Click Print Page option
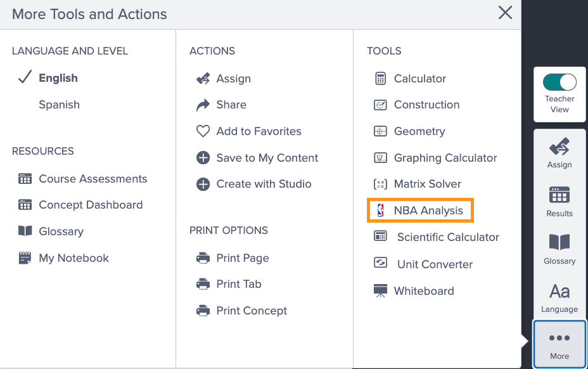 [242, 258]
